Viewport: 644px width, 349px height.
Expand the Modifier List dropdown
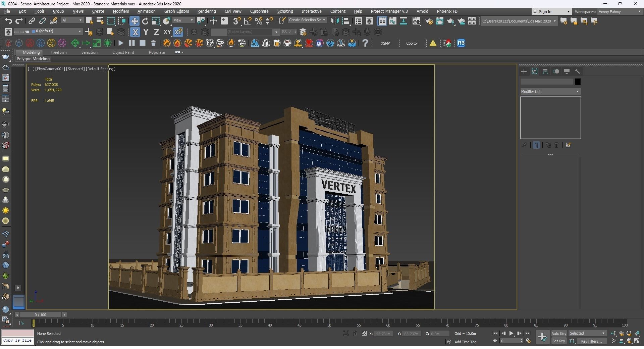tap(550, 92)
